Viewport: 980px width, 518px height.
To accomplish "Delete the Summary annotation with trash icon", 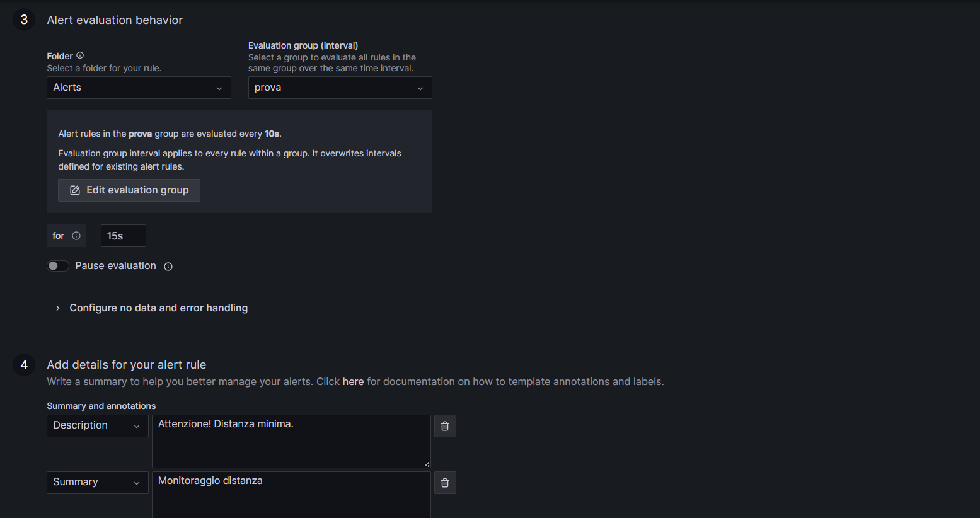I will tap(445, 483).
